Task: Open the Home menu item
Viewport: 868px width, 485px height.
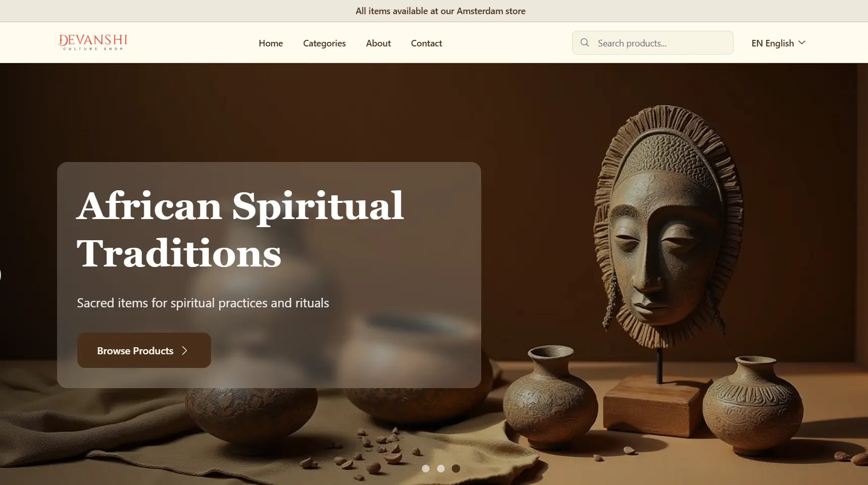Action: coord(271,43)
